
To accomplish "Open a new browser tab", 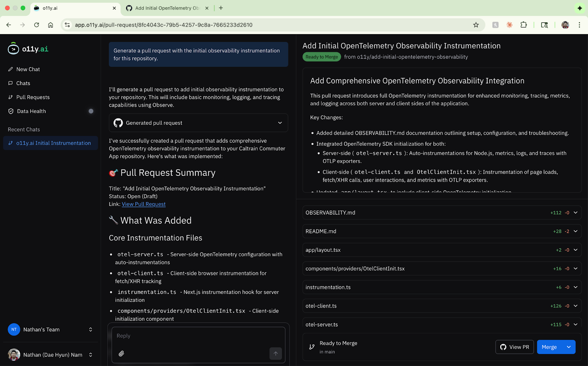I will (x=221, y=8).
